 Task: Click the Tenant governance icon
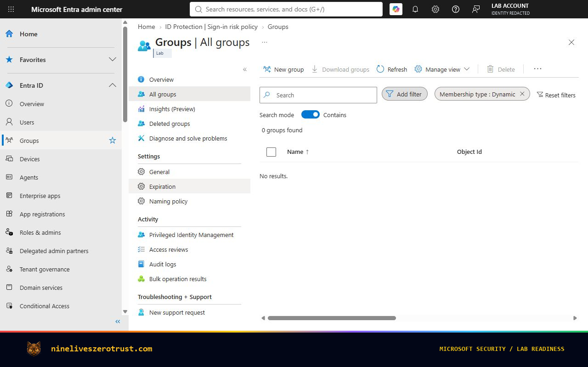pyautogui.click(x=9, y=269)
